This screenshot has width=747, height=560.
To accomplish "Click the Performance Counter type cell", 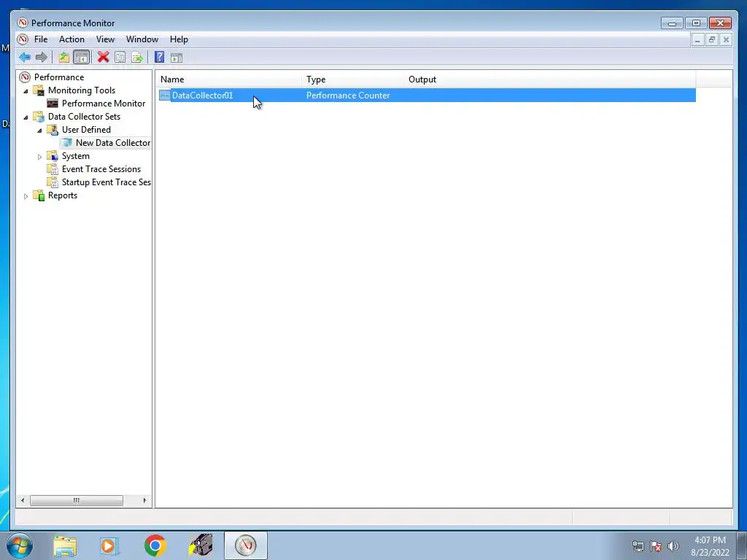I will pyautogui.click(x=348, y=96).
